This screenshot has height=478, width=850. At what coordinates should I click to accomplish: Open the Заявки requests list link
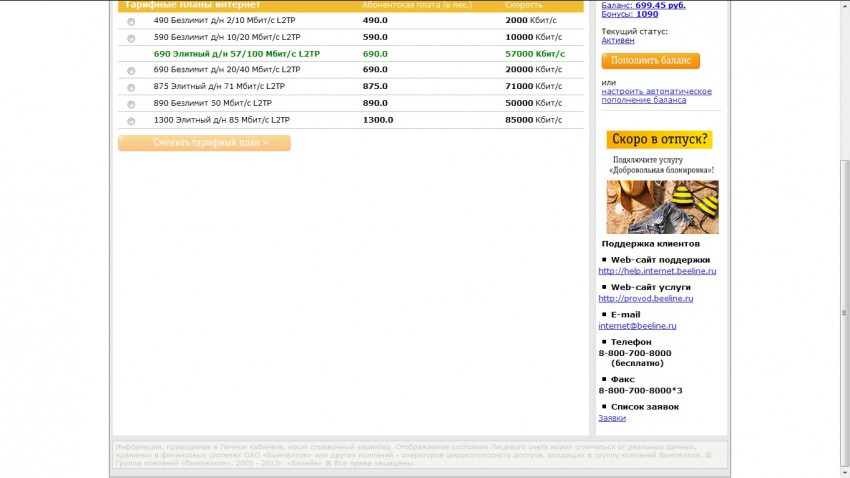coord(612,418)
